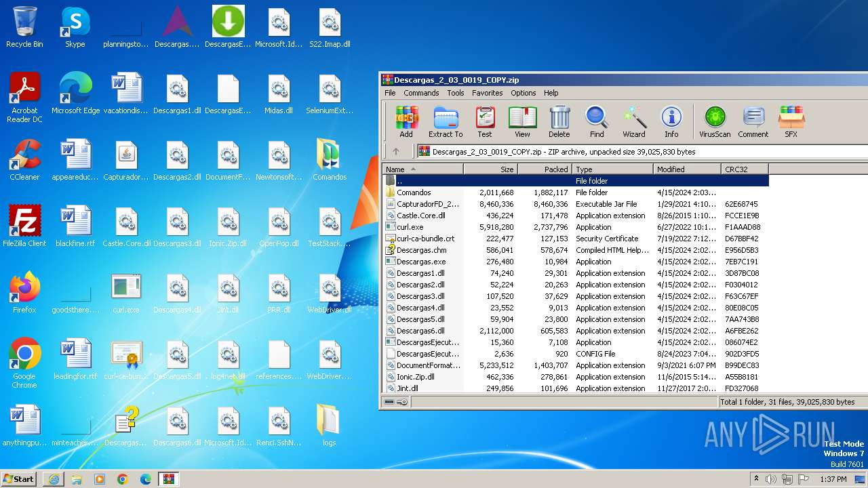Viewport: 868px width, 488px height.
Task: Select blackfine.rtf desktop document
Action: [75, 227]
